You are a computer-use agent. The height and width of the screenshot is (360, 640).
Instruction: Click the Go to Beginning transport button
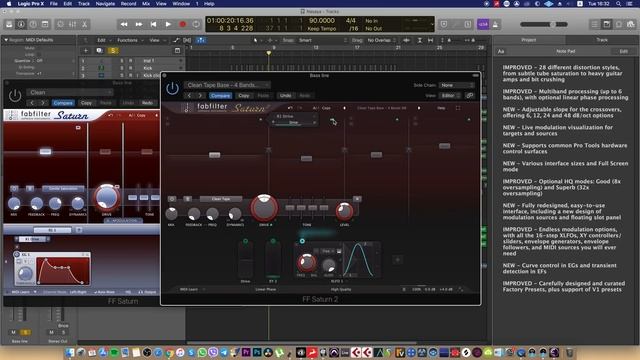coord(153,24)
